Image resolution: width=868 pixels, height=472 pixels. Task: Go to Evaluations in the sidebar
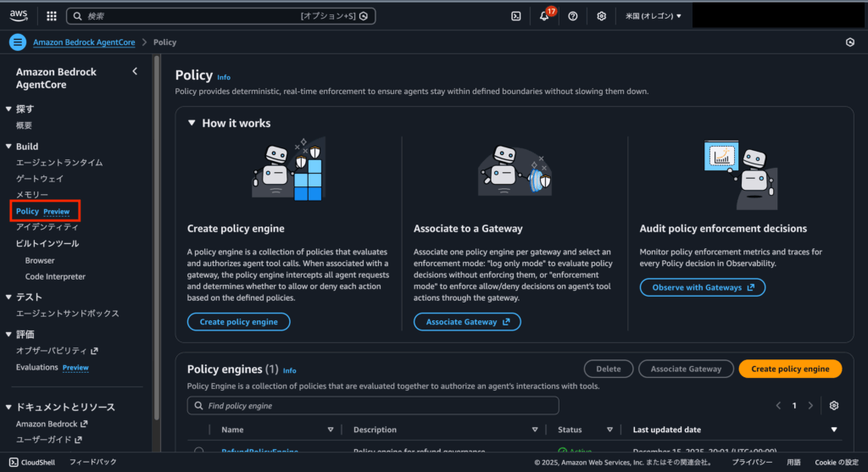coord(36,367)
